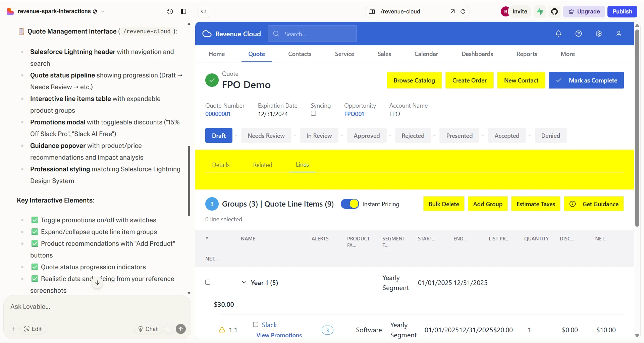
Task: Jump to latest chat message arrow
Action: pyautogui.click(x=97, y=283)
